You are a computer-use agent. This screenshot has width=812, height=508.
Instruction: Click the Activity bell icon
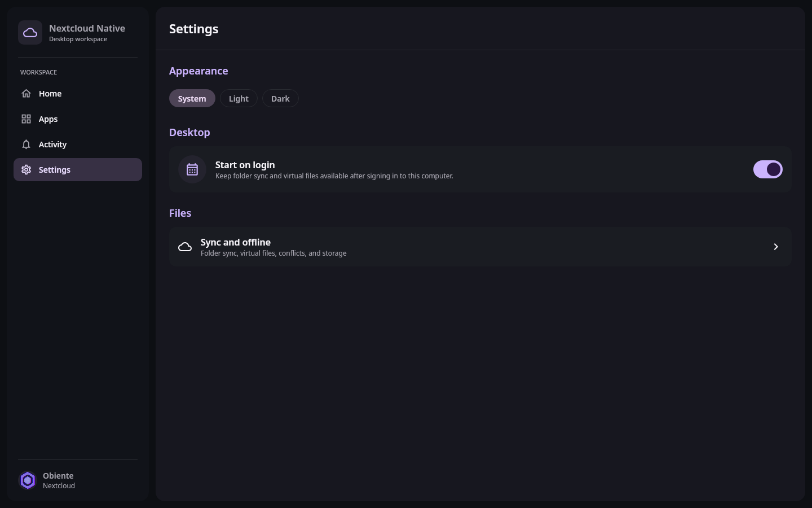click(26, 144)
